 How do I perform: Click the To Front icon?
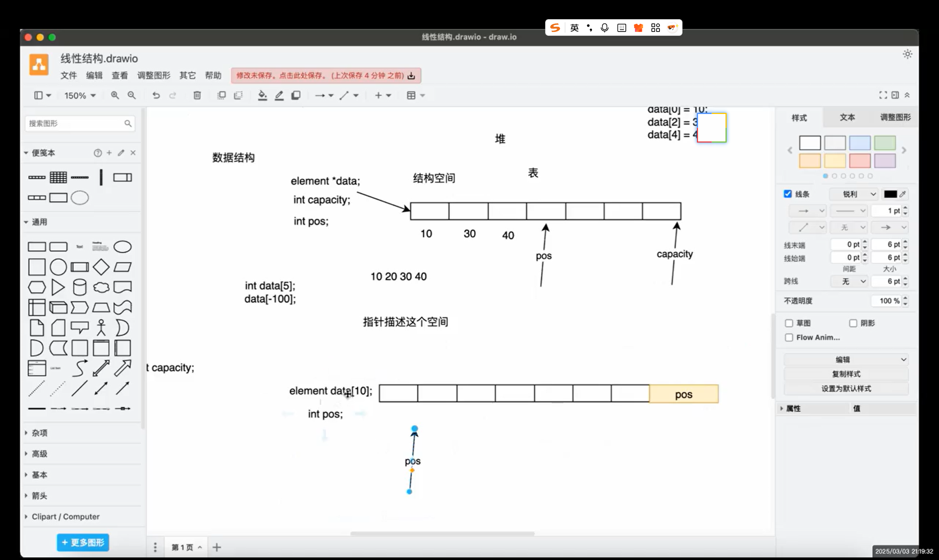222,95
